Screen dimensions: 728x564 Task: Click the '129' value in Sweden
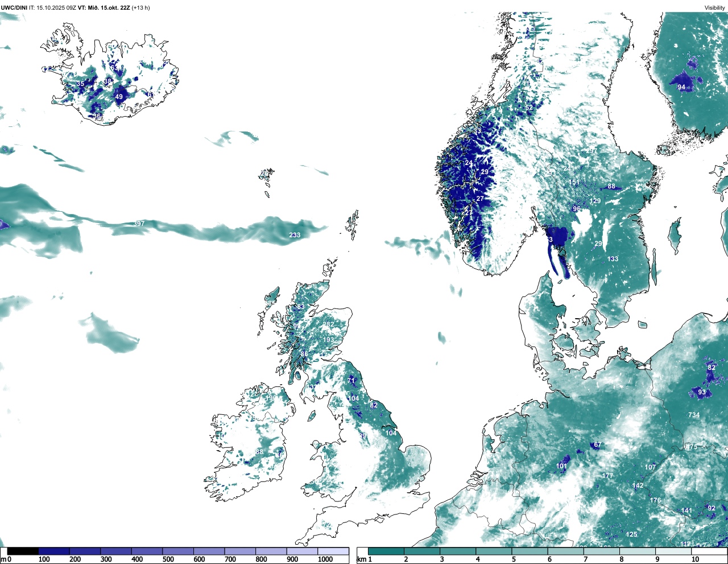pos(595,201)
